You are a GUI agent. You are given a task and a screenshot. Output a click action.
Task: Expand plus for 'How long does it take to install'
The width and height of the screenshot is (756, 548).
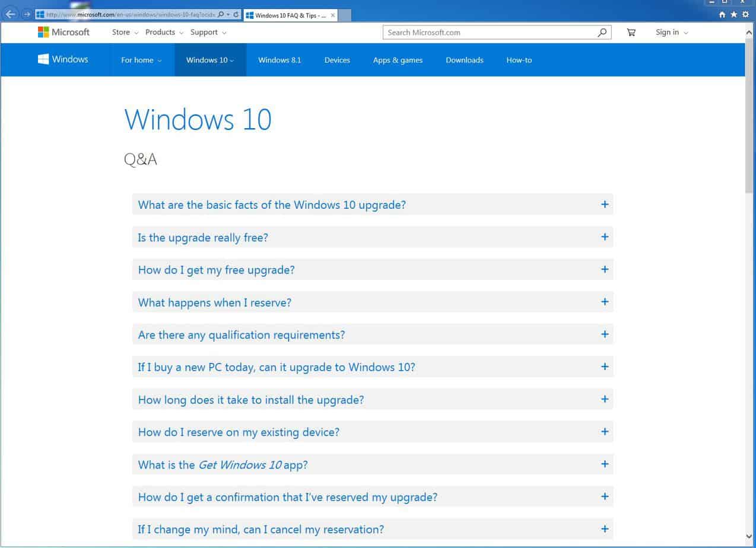605,399
